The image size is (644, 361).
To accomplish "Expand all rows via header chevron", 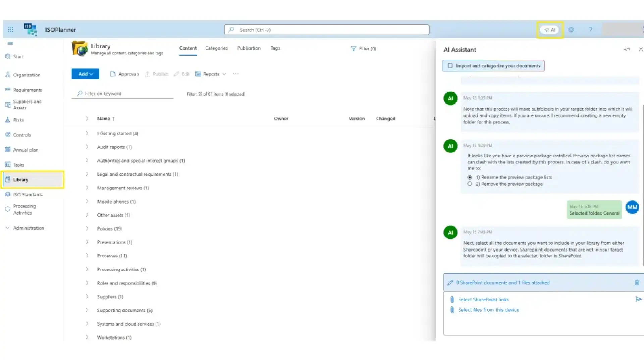I will [x=87, y=118].
